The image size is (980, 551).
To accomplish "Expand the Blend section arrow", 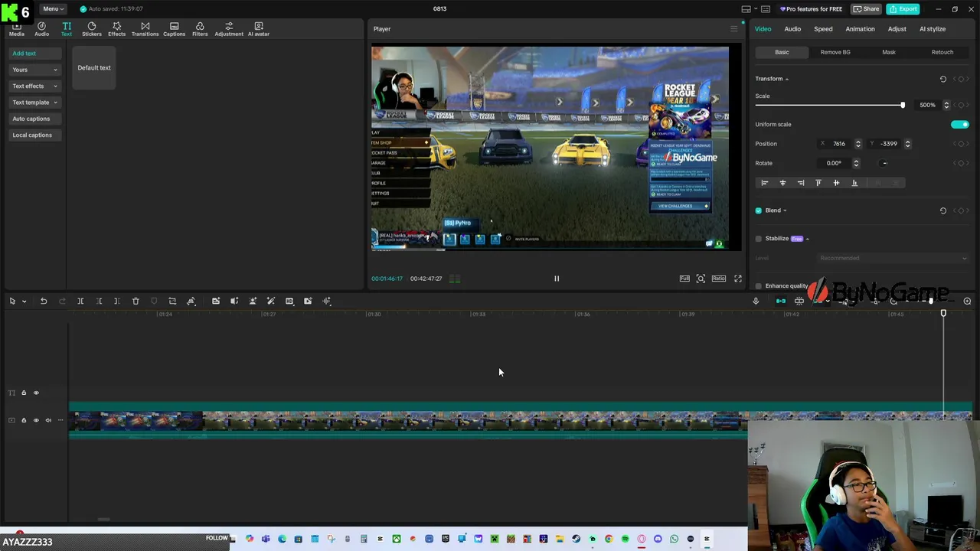I will [785, 210].
